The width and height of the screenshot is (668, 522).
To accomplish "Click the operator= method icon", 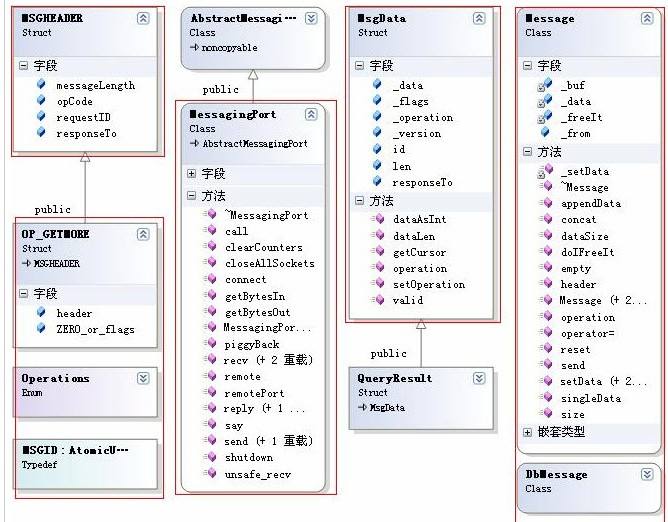I will coord(546,332).
